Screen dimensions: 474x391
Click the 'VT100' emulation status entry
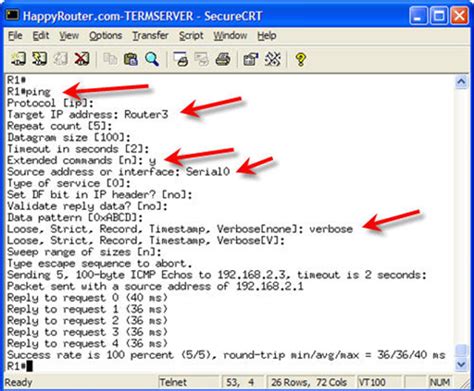tap(372, 382)
